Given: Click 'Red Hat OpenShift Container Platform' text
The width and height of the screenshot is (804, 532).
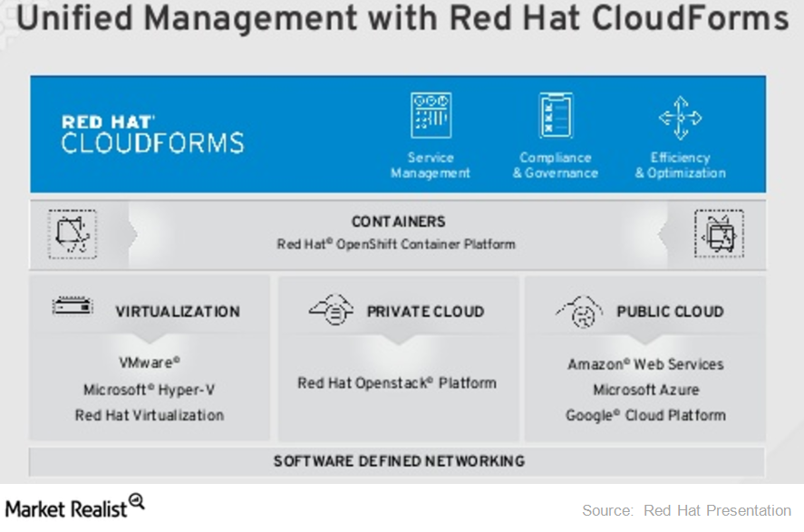Looking at the screenshot, I should click(396, 244).
